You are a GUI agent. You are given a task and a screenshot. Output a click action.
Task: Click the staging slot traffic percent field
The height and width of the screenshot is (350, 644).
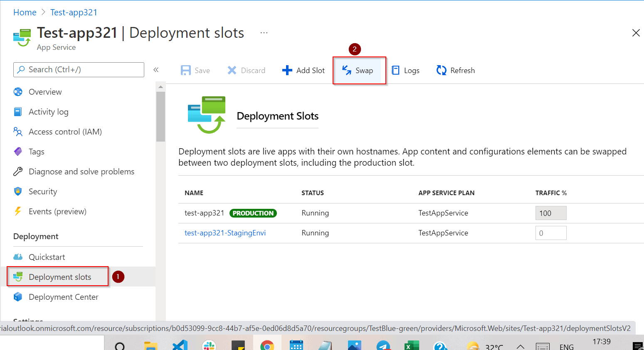550,233
